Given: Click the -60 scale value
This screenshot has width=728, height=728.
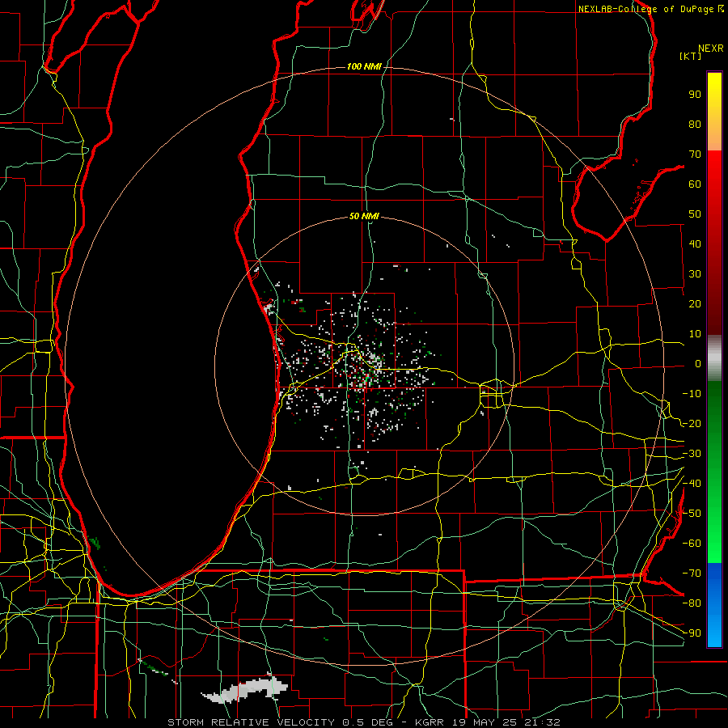Looking at the screenshot, I should pyautogui.click(x=692, y=544).
